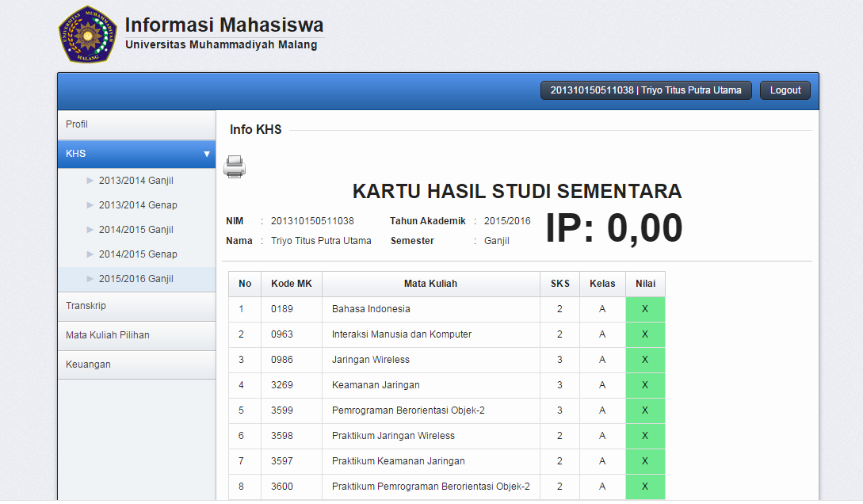Select 2014/2015 Genap semester

pyautogui.click(x=138, y=254)
